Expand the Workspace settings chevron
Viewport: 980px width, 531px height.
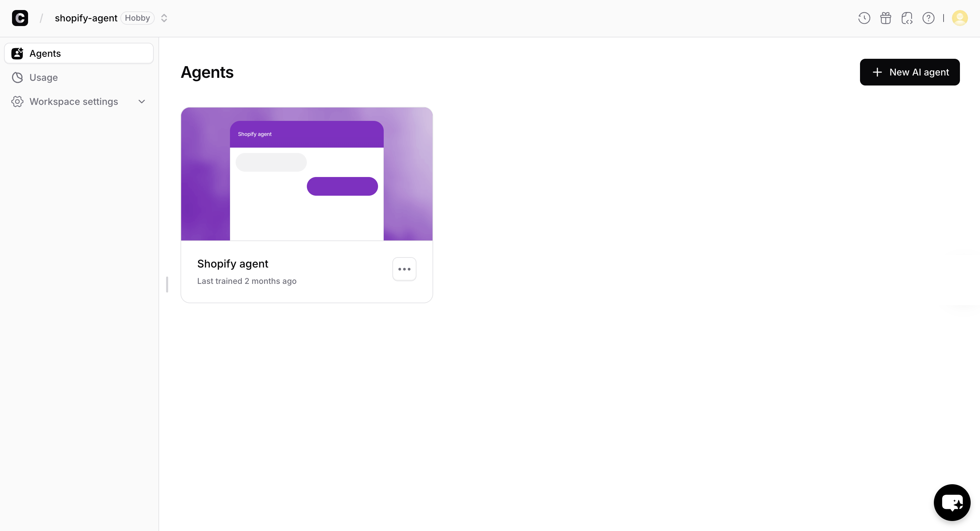141,102
